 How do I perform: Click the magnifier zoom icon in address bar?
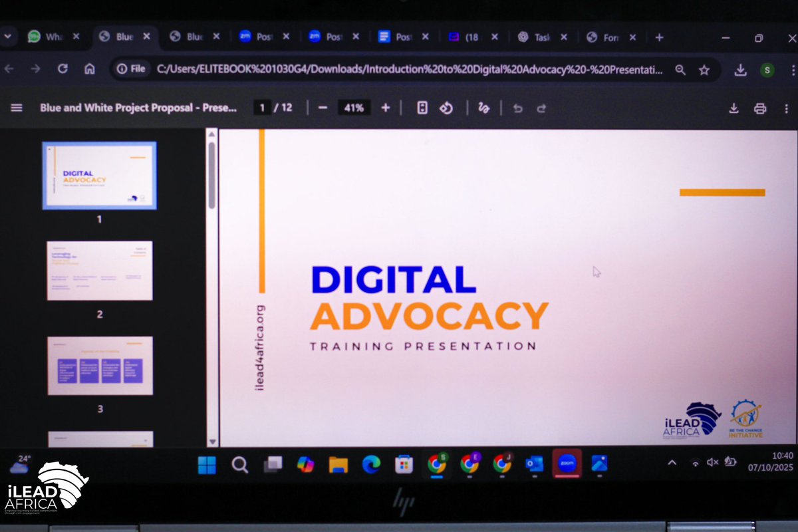coord(680,70)
